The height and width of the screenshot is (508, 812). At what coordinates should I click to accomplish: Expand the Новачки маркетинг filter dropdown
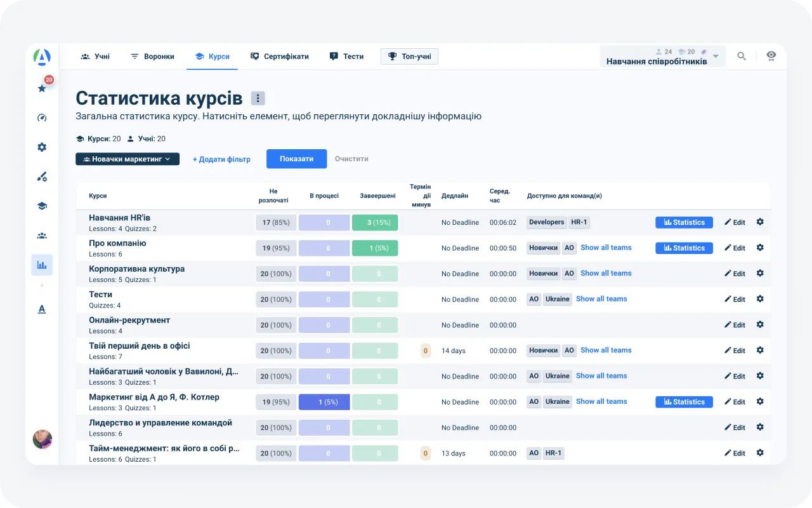point(127,159)
